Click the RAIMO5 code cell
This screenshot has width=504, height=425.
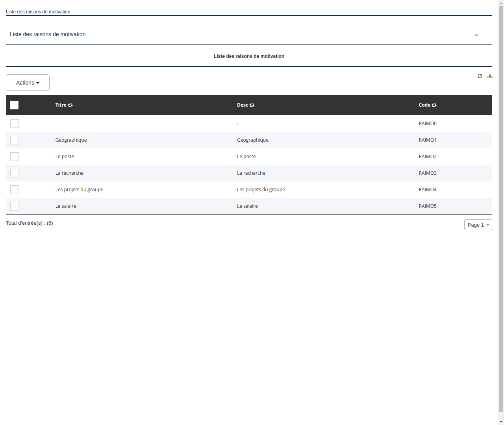428,206
